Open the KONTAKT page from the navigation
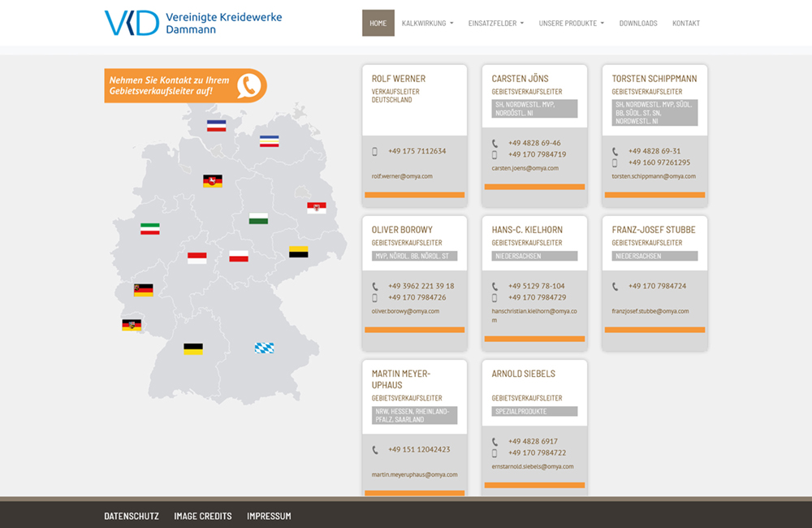Viewport: 812px width, 528px height. pyautogui.click(x=686, y=23)
